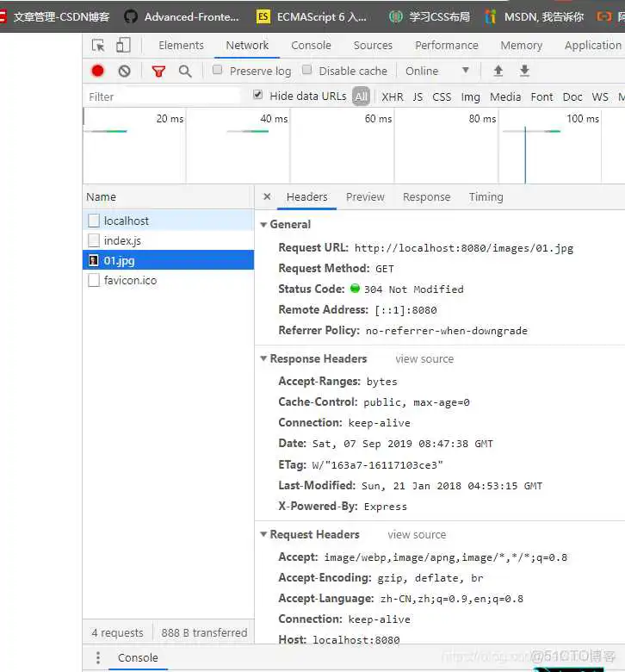Image resolution: width=625 pixels, height=672 pixels.
Task: Clear the network log
Action: (x=124, y=71)
